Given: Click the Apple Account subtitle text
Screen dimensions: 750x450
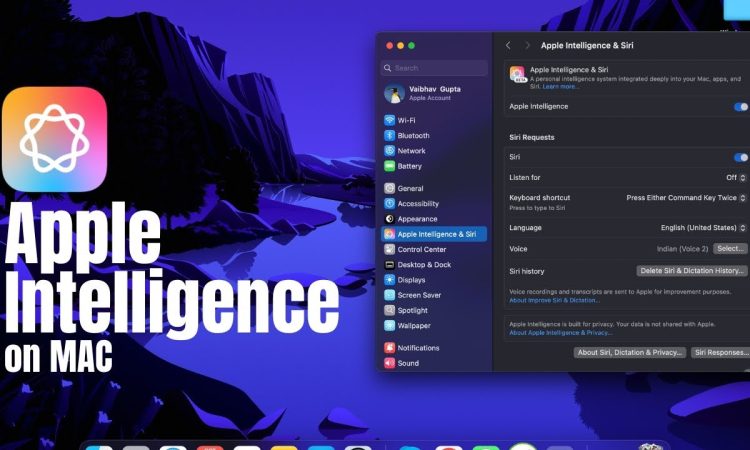Looking at the screenshot, I should pos(430,98).
